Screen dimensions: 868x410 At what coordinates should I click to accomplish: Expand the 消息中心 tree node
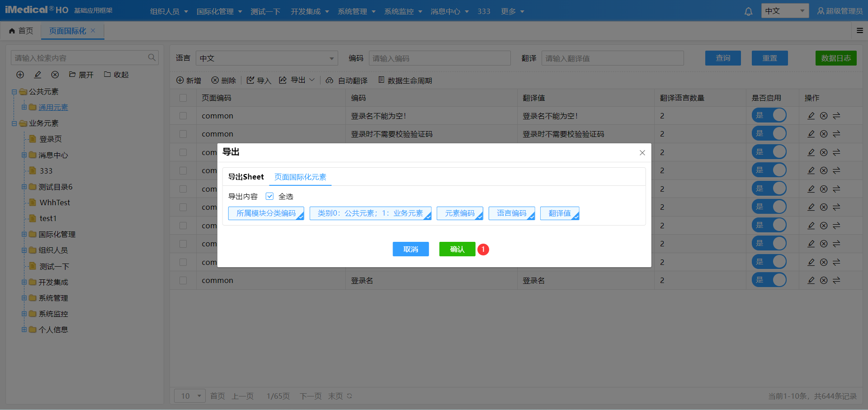coord(24,155)
